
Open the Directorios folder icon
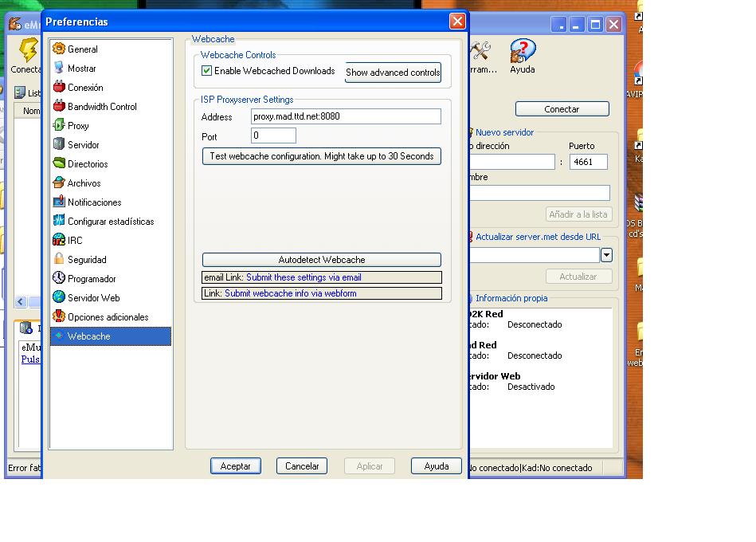coord(59,163)
